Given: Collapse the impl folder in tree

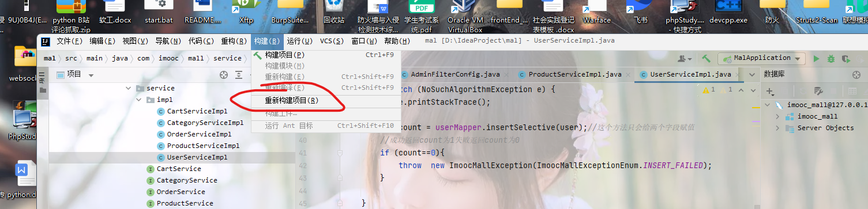Looking at the screenshot, I should pyautogui.click(x=139, y=100).
